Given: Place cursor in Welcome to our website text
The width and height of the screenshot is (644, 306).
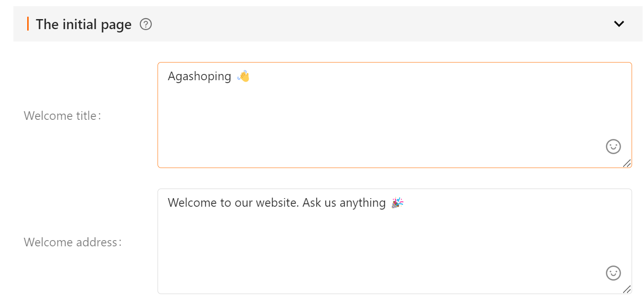Looking at the screenshot, I should pos(233,203).
